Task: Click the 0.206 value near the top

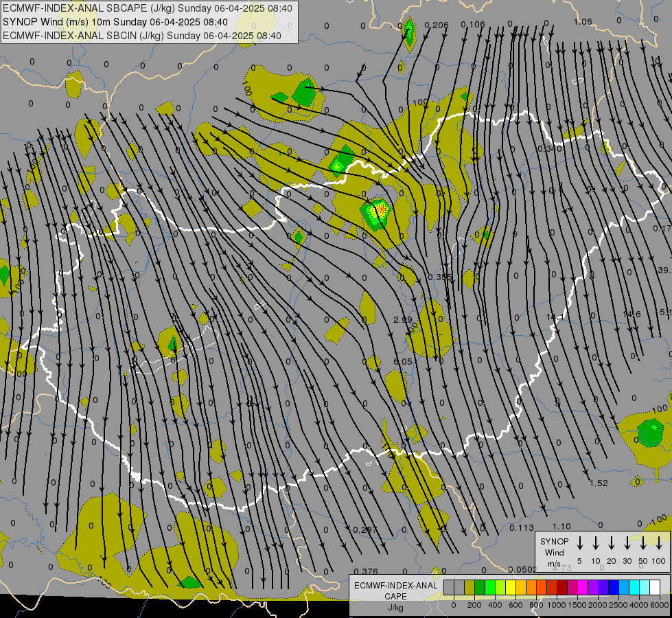Action: click(437, 25)
